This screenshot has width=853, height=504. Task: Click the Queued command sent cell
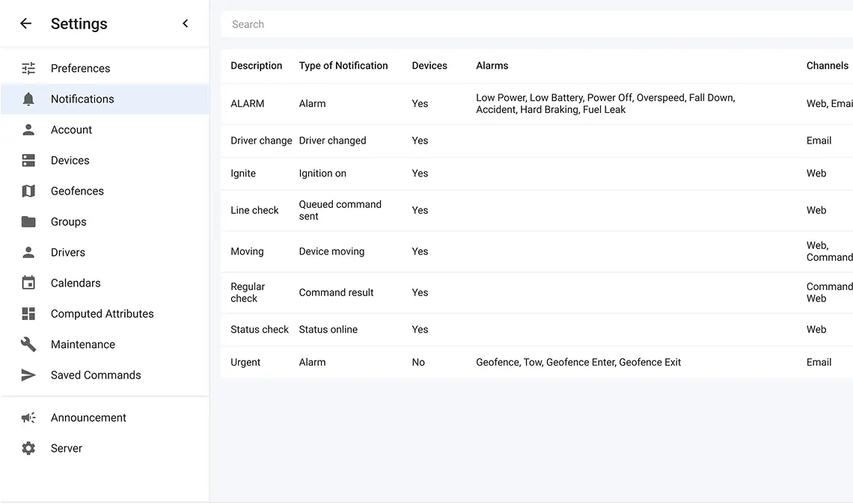[340, 210]
